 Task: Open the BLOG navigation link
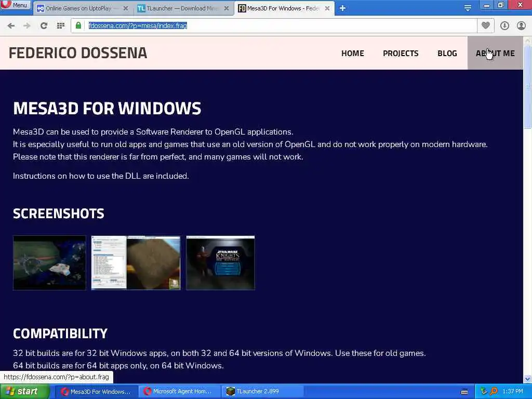tap(447, 54)
